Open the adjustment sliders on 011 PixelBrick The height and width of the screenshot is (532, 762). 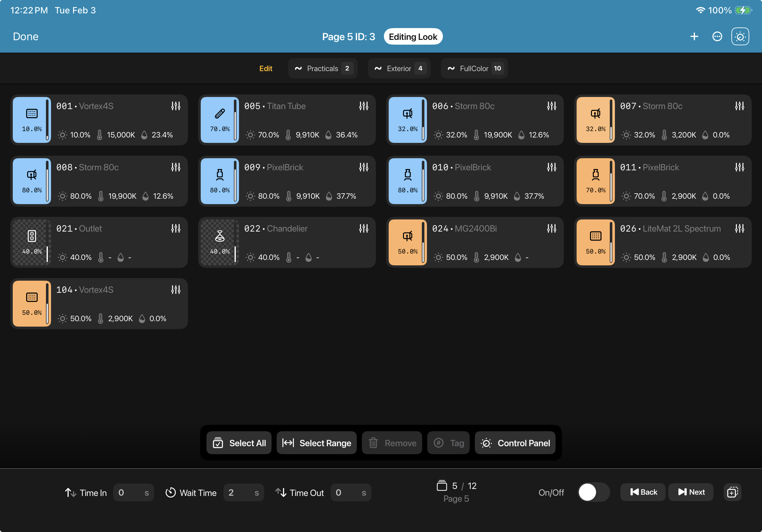739,167
